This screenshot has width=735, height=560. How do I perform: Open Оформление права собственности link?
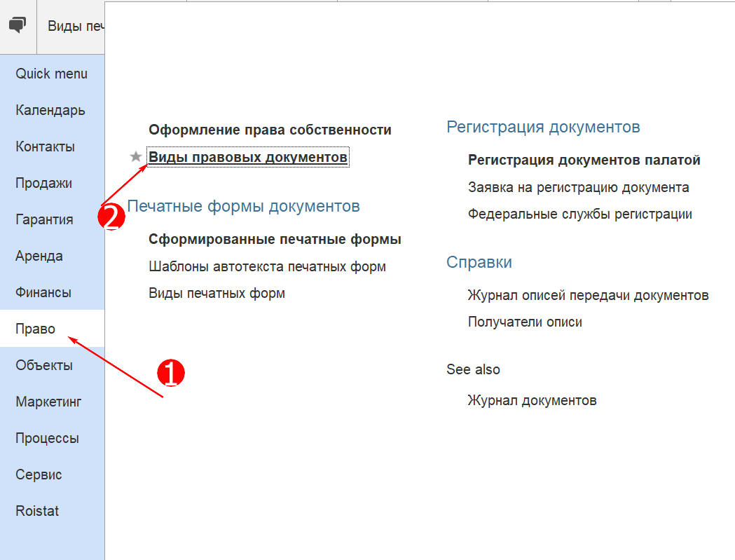click(x=270, y=130)
